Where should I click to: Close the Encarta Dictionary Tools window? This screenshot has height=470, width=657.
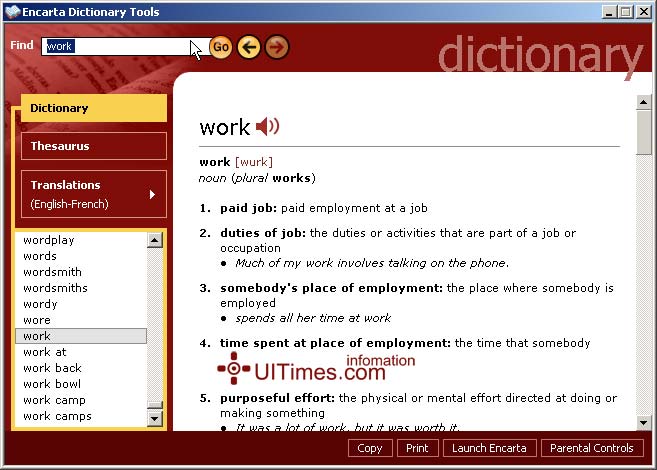643,12
